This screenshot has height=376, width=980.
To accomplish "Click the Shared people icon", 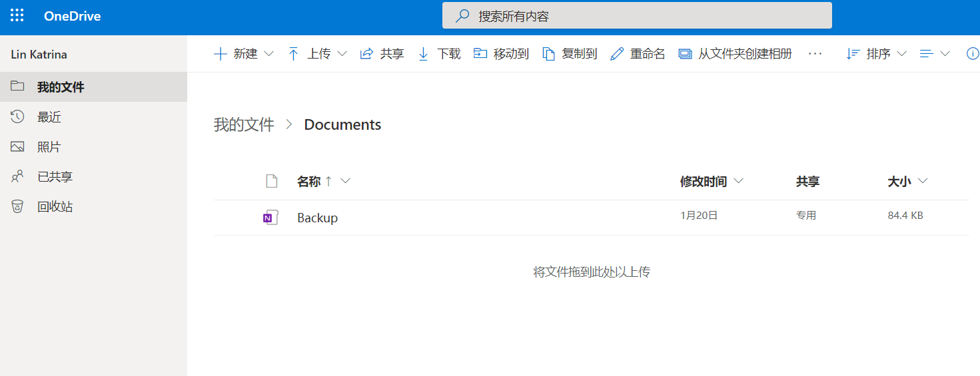I will (17, 176).
